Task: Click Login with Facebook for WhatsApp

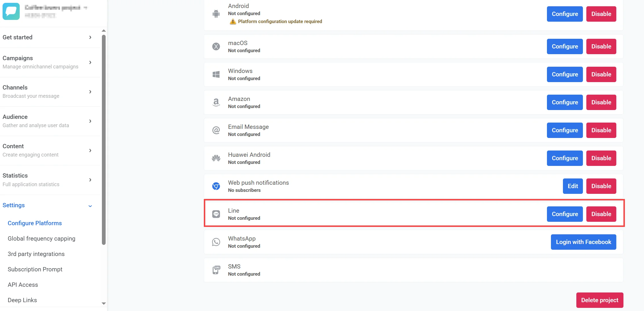Action: [x=583, y=242]
